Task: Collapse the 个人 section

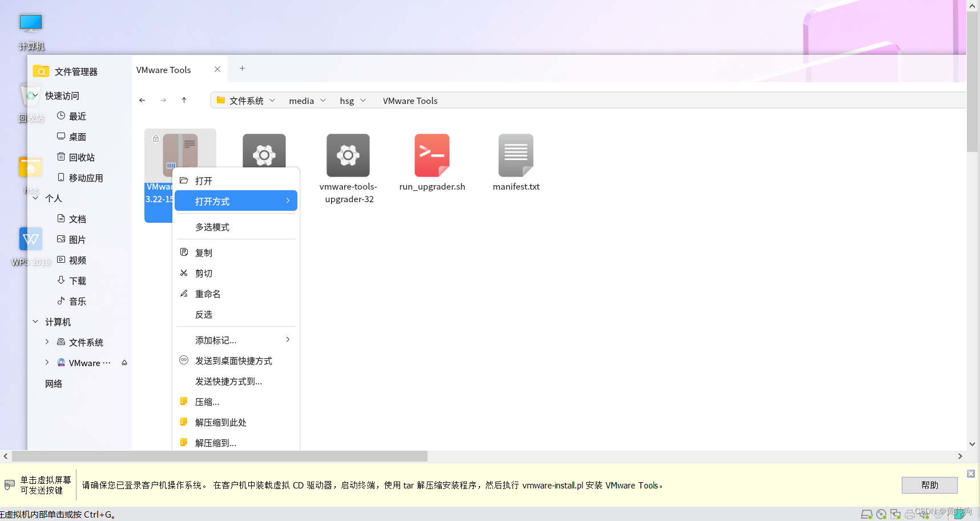Action: 35,198
